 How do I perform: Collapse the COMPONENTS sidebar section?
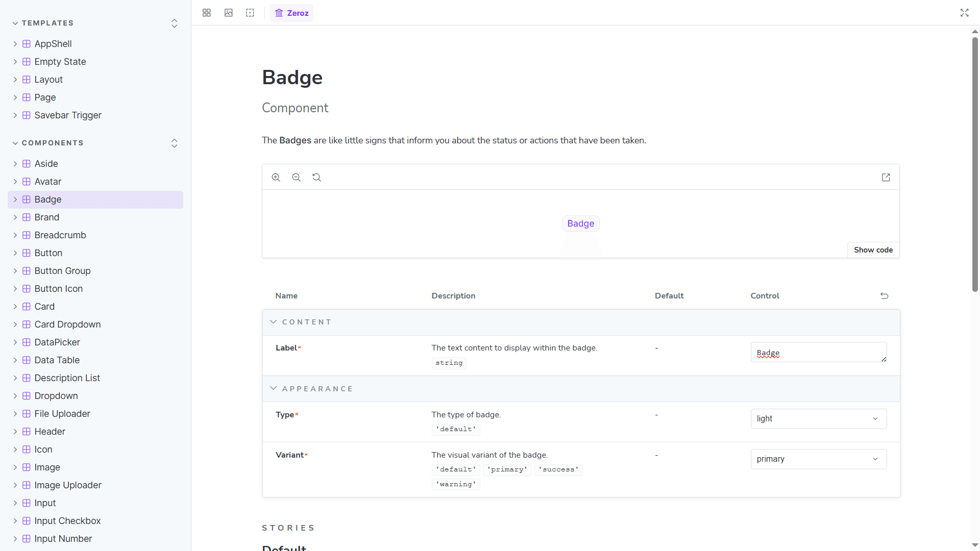[x=48, y=143]
